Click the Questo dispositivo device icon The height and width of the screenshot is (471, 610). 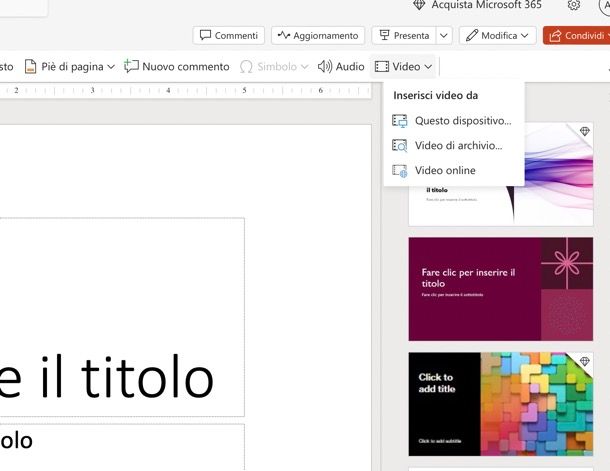(x=400, y=121)
